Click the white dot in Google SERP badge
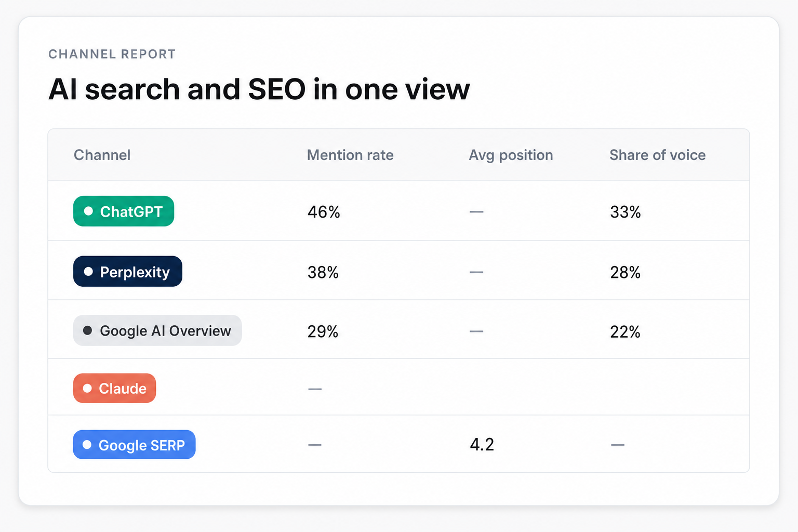This screenshot has width=798, height=532. tap(87, 445)
